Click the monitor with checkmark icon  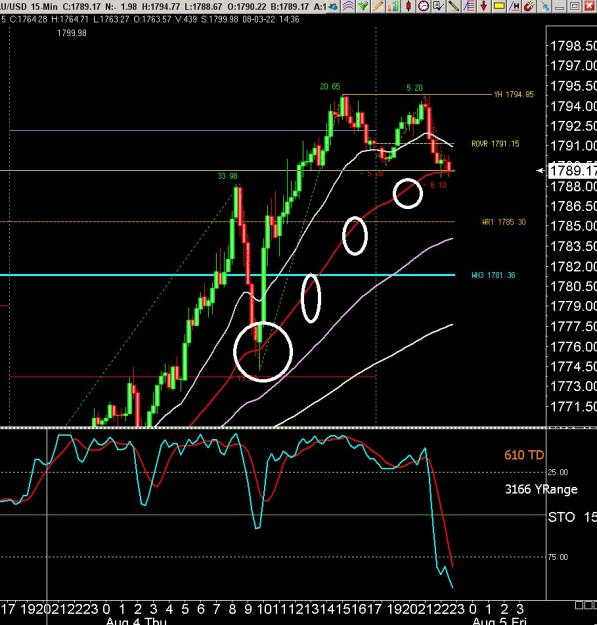click(438, 6)
